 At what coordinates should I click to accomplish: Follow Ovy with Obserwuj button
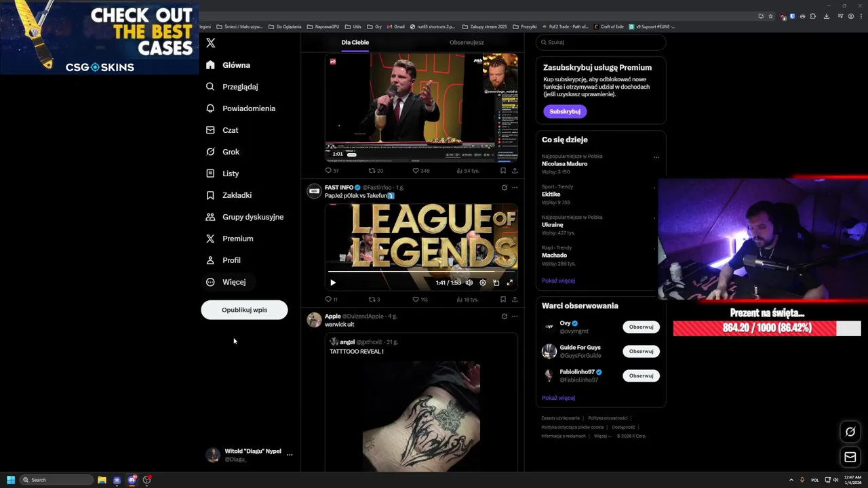tap(641, 327)
